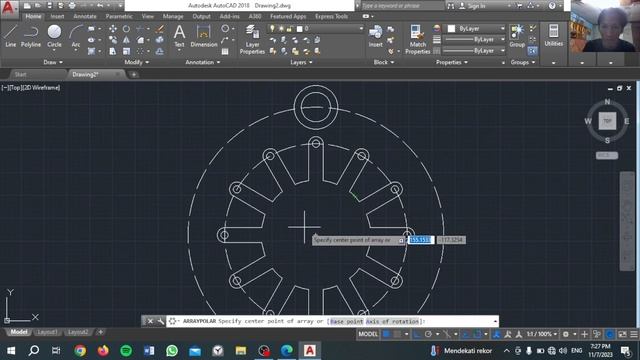Expand the Modify panel
Viewport: 640px width, 360px height.
[x=137, y=62]
